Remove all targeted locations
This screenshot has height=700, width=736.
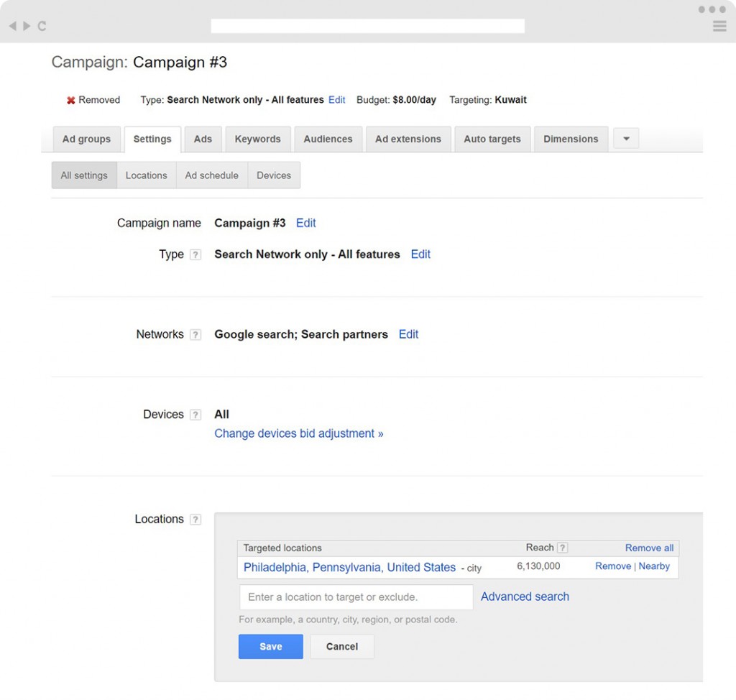point(649,548)
